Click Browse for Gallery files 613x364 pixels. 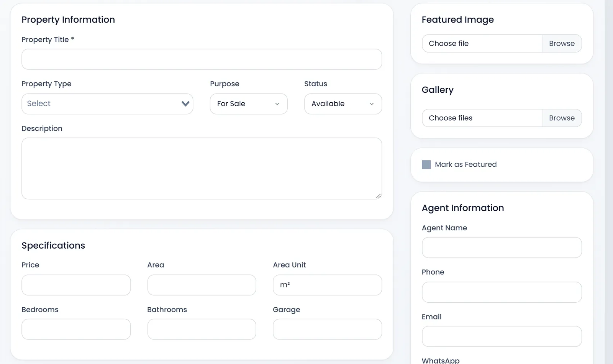point(562,118)
